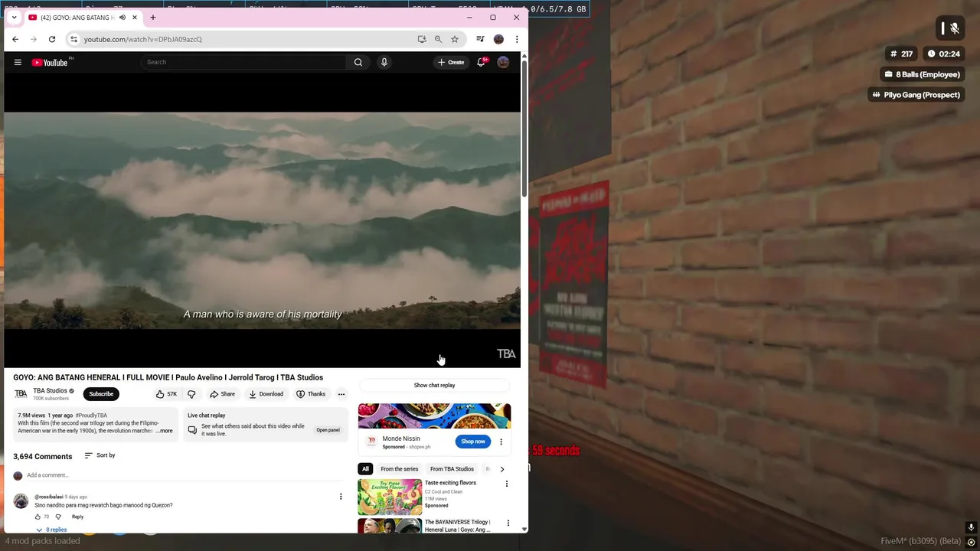The width and height of the screenshot is (980, 551).
Task: Like the comment by @rossibalasi
Action: click(38, 517)
